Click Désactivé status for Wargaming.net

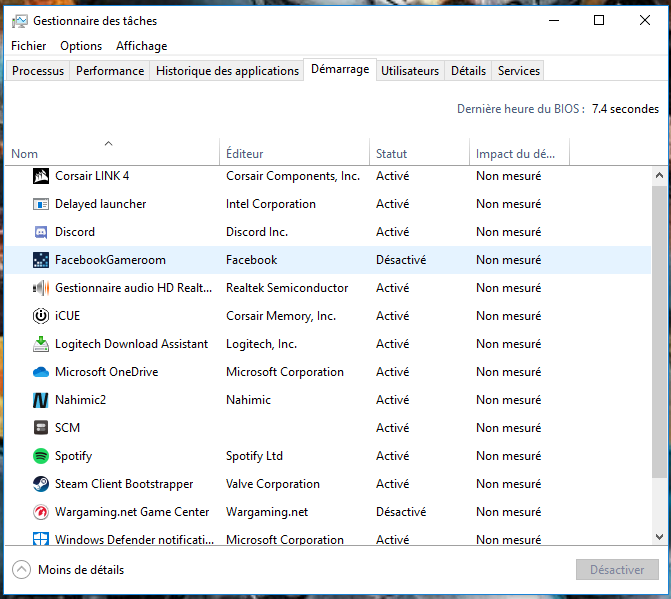pyautogui.click(x=401, y=512)
